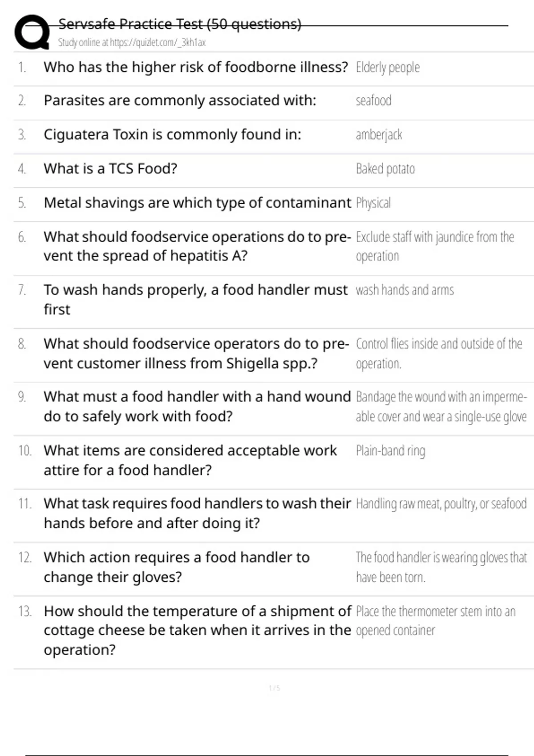Select the hand wound question

197,406
